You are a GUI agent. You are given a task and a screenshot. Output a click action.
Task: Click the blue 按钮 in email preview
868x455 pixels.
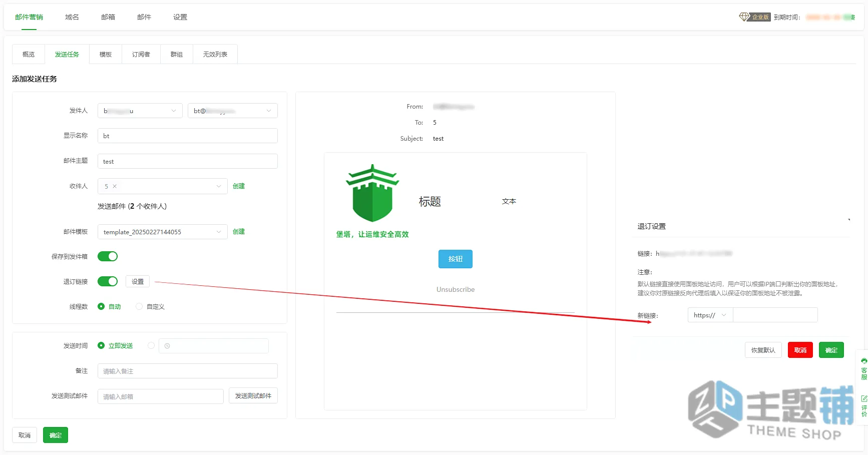coord(456,259)
